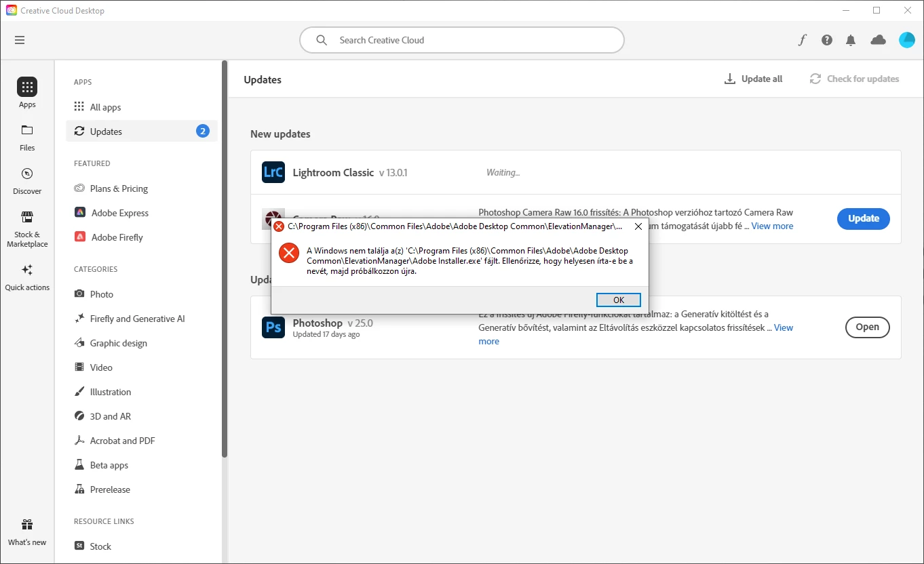Close the error dialog with X
This screenshot has height=564, width=924.
638,226
